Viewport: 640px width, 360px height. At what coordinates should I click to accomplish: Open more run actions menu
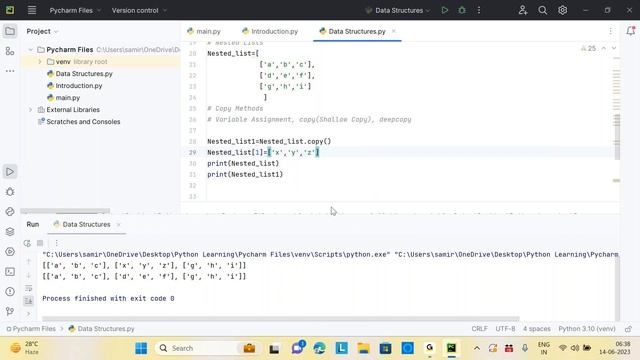pos(479,10)
